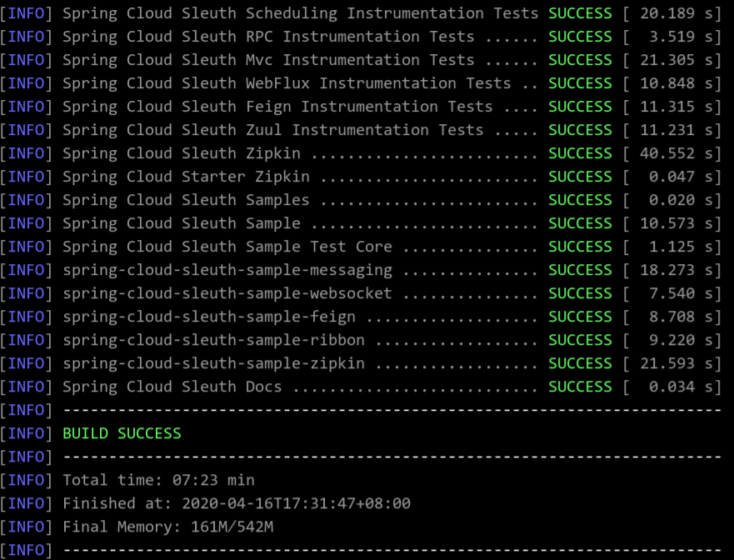
Task: Click the Finished at timestamp text
Action: point(237,504)
